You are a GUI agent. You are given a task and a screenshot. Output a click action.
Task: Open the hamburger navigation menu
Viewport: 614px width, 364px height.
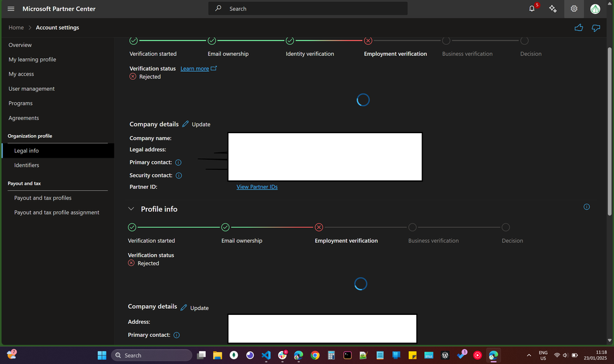pyautogui.click(x=11, y=9)
